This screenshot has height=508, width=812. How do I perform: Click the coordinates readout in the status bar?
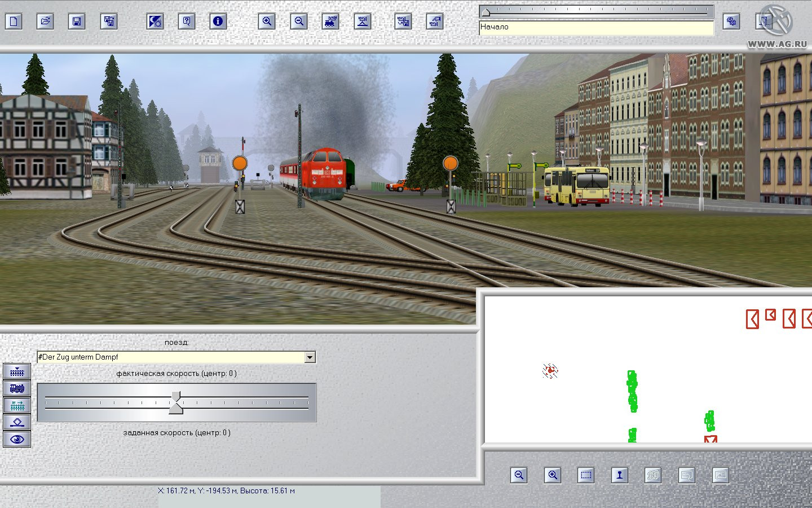pos(226,491)
